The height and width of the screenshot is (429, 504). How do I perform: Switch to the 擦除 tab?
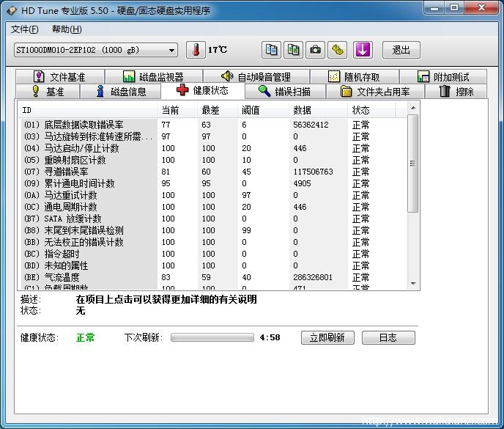[x=456, y=92]
